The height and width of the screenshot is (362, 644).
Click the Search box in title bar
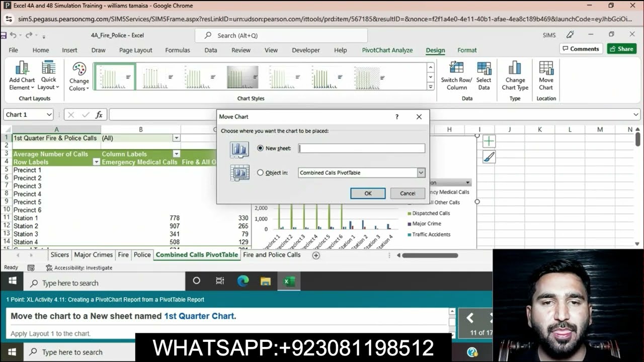click(281, 36)
